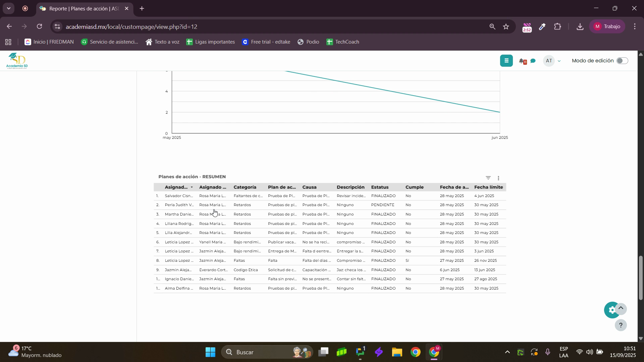
Task: Open the messages chat bubble icon
Action: (x=533, y=61)
